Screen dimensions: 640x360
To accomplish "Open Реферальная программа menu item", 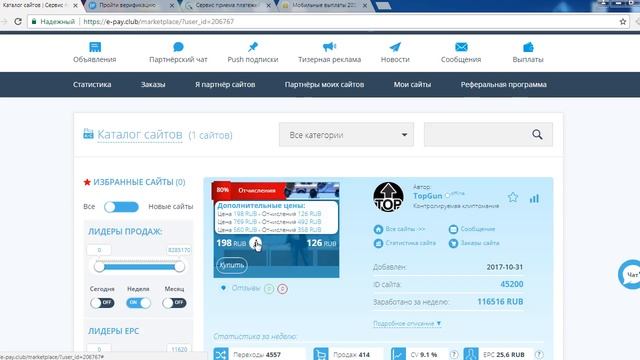I will click(504, 84).
